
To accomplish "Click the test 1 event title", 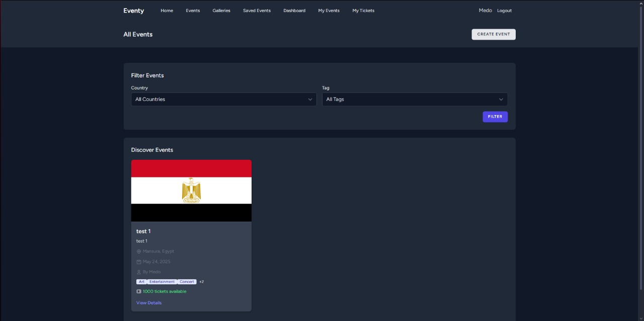I will (143, 232).
